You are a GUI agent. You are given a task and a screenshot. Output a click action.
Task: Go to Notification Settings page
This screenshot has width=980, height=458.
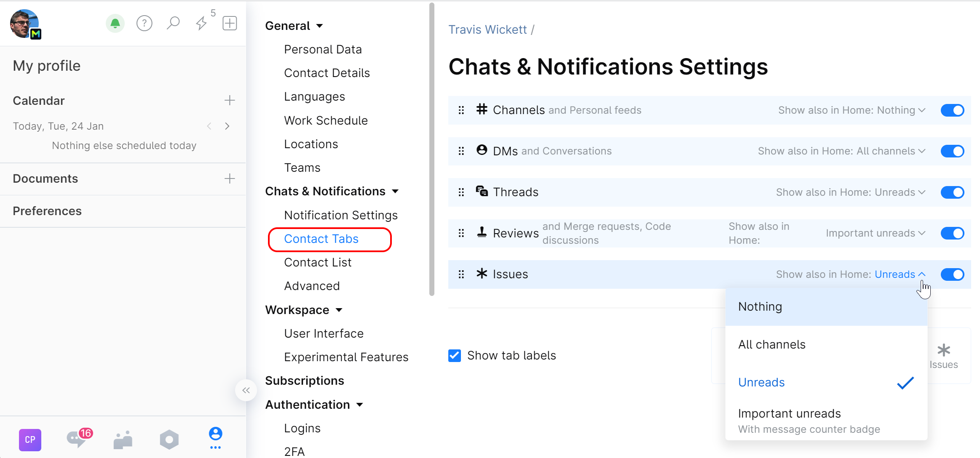point(340,215)
